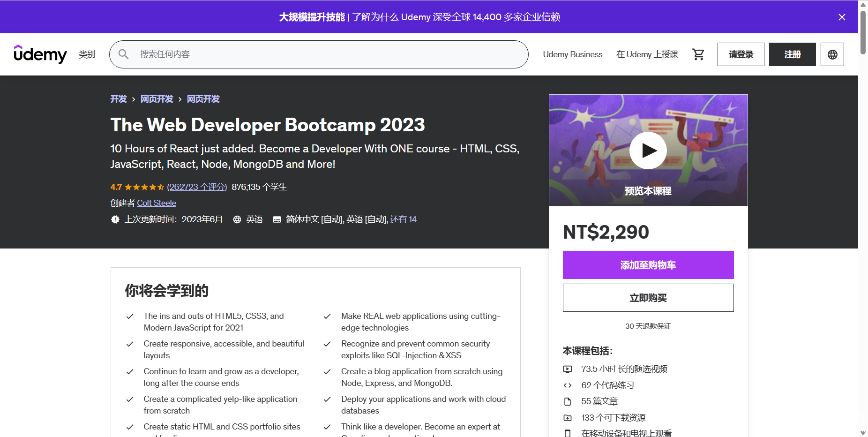This screenshot has height=437, width=868.
Task: Click the download icon next to 133 个可下载资源
Action: coord(568,418)
